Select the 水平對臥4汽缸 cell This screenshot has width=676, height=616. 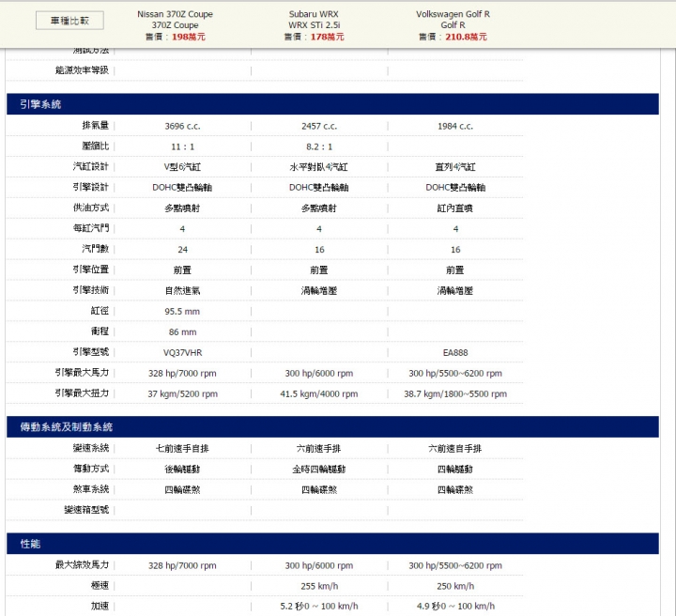(319, 167)
